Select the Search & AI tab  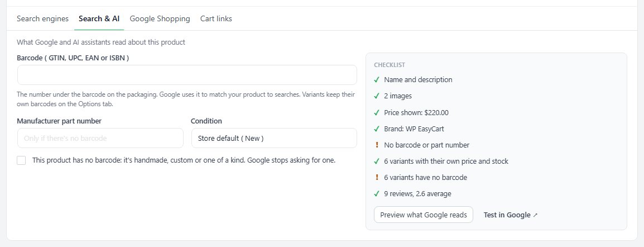[99, 18]
